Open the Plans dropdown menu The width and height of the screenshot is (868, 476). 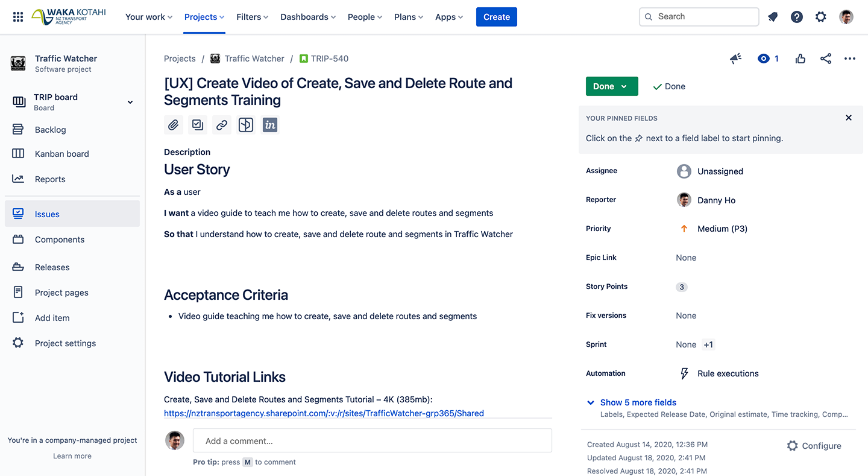click(x=409, y=17)
